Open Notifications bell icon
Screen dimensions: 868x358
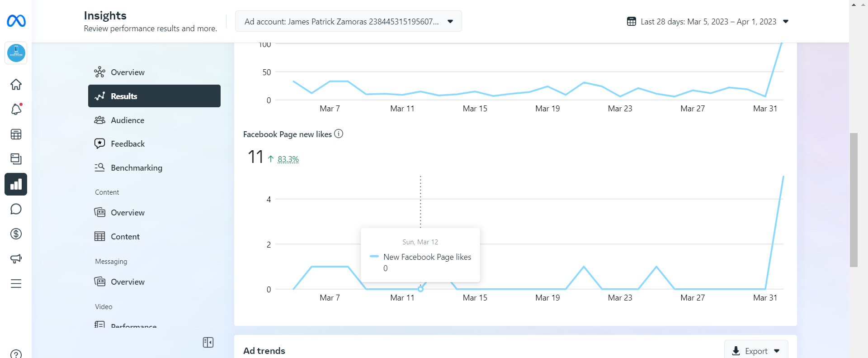pyautogui.click(x=16, y=109)
